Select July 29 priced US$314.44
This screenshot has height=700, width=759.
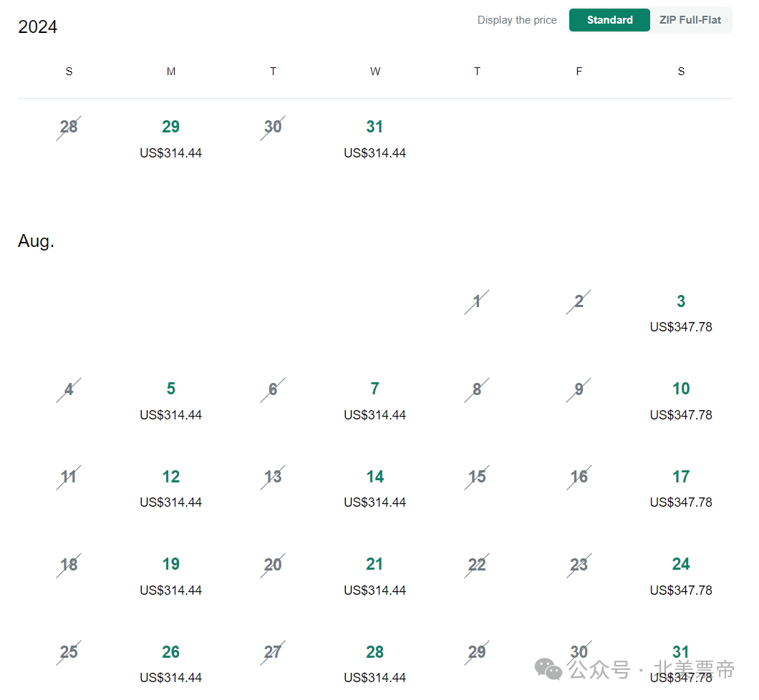coord(171,138)
